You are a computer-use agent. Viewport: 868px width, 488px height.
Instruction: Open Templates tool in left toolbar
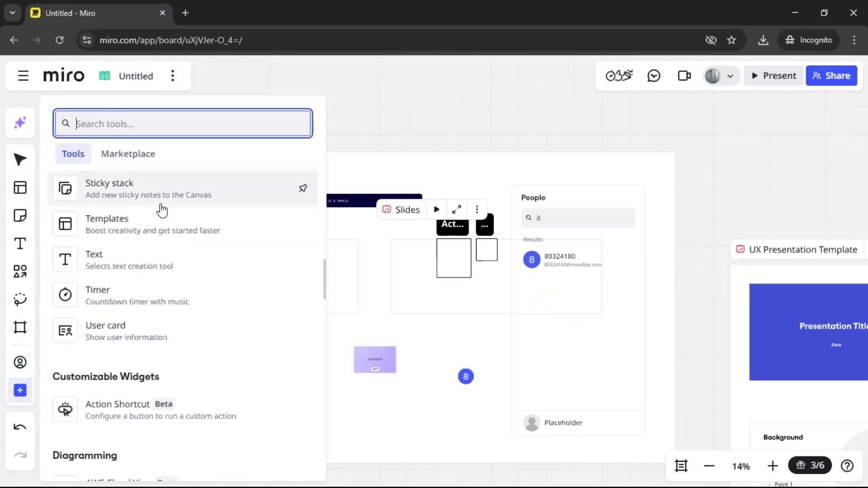20,188
